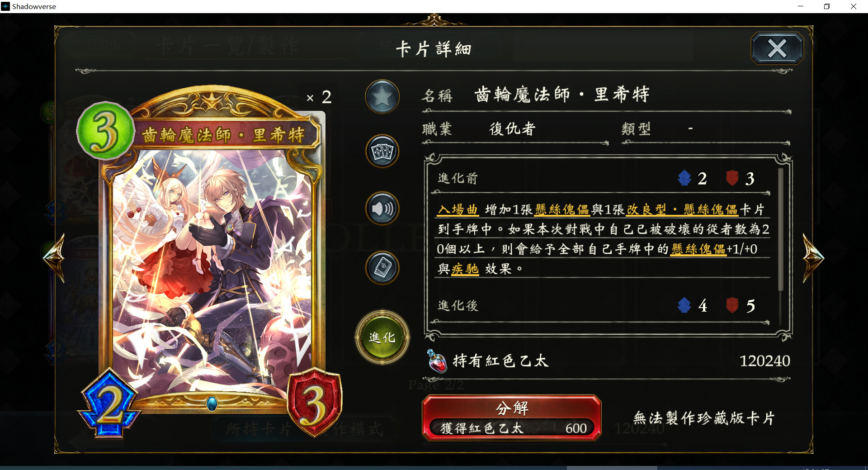Click the 疾馳 keyword link
The height and width of the screenshot is (470, 868).
point(465,269)
